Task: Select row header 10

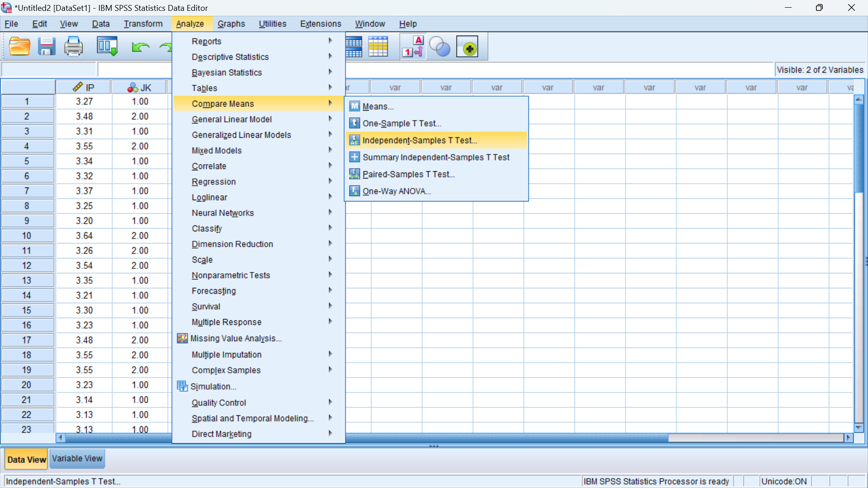Action: 27,236
